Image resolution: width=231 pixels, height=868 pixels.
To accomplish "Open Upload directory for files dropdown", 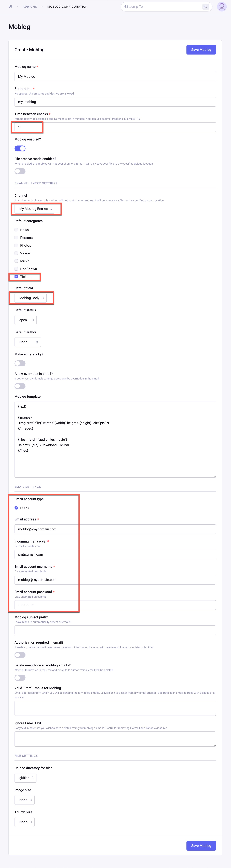I will coord(26,778).
